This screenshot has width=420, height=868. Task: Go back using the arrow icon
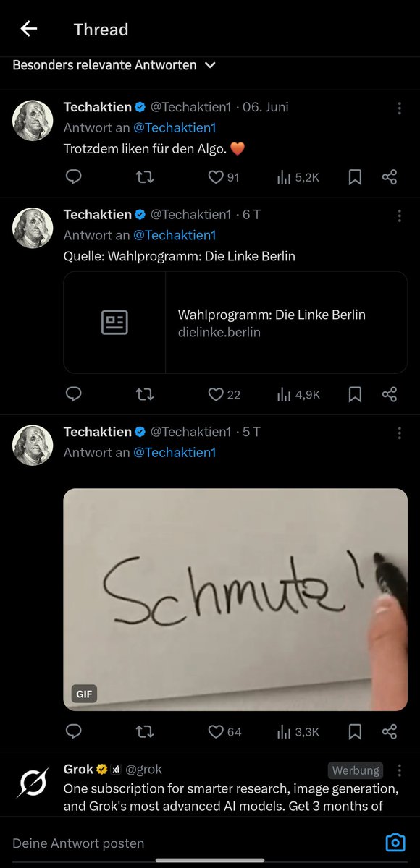29,29
